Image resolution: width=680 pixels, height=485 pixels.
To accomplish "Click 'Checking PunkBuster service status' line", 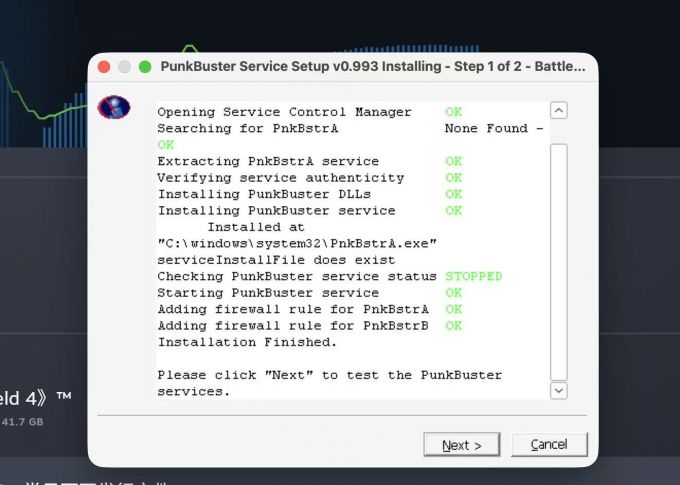I will pos(297,277).
